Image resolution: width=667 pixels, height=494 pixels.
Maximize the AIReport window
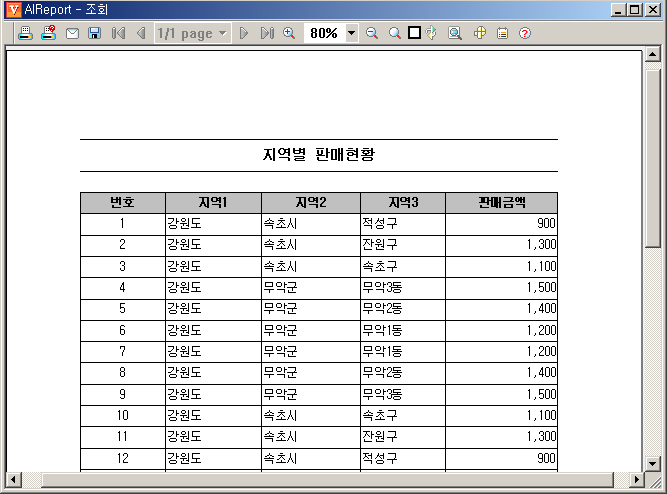pyautogui.click(x=636, y=10)
